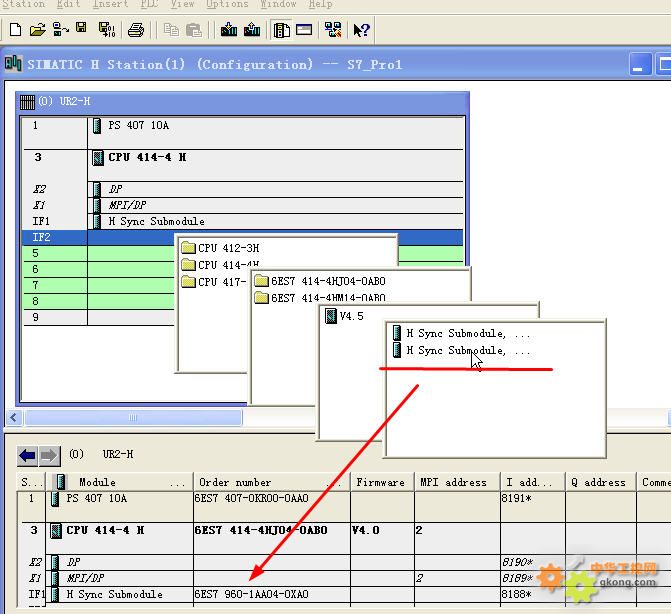Select rack slot 1 PS 407 10A
Viewport: 671px width, 614px height.
coord(244,132)
